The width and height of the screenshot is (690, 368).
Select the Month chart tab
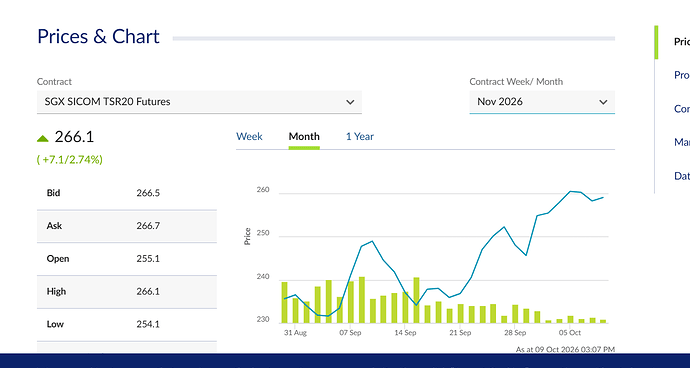(304, 136)
